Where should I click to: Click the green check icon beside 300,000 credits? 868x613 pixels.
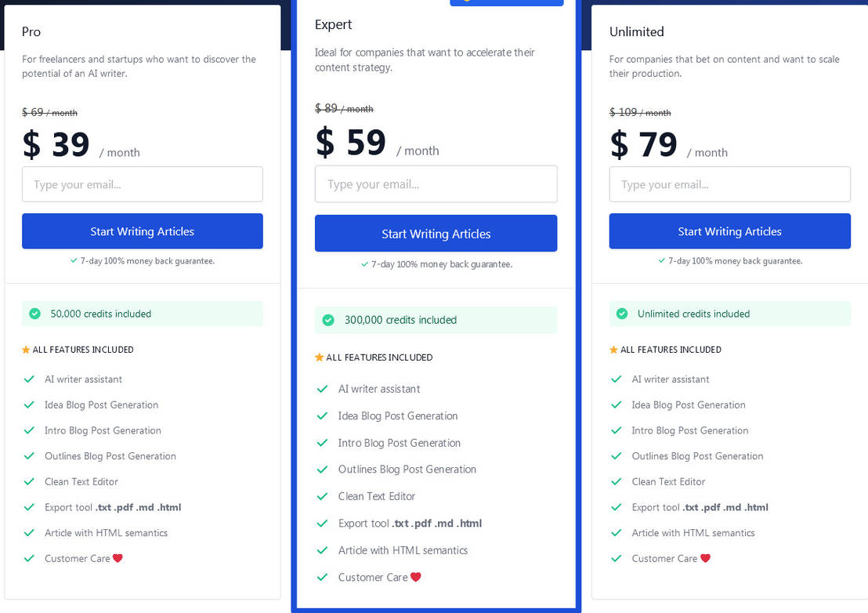click(328, 320)
